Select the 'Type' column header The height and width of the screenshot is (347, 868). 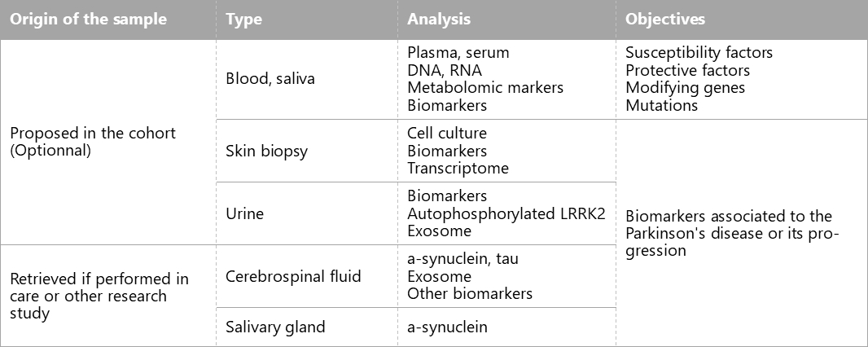pyautogui.click(x=244, y=20)
